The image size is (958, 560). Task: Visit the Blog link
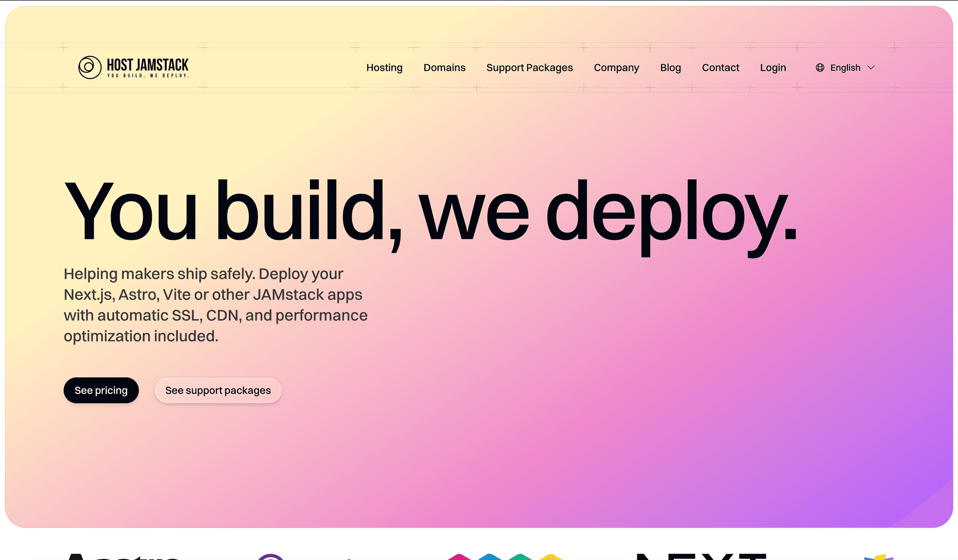670,68
